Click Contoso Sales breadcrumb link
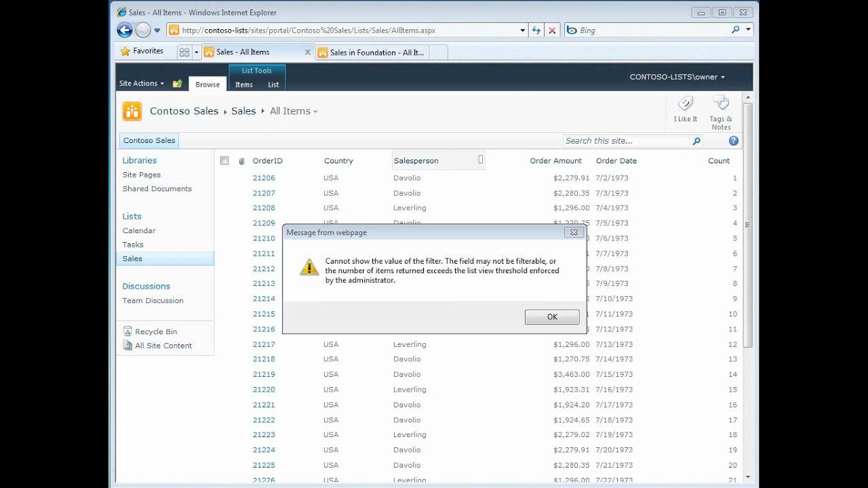Screen dimensions: 868x488 pyautogui.click(x=184, y=111)
